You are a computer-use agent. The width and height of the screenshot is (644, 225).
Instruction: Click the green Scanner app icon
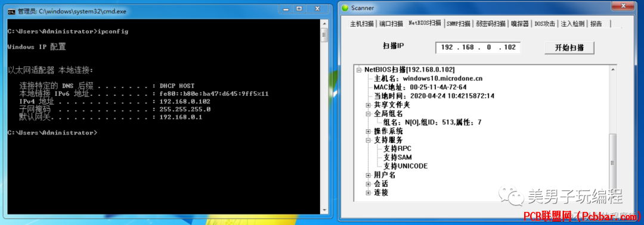coord(345,8)
